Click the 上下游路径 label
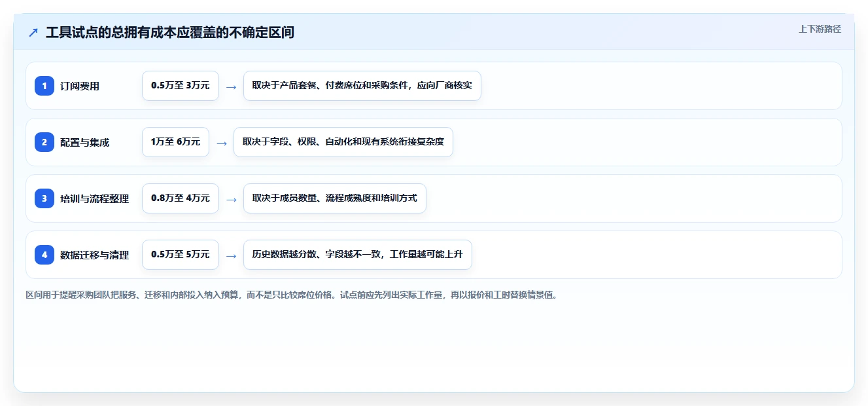The image size is (868, 406). coord(820,29)
